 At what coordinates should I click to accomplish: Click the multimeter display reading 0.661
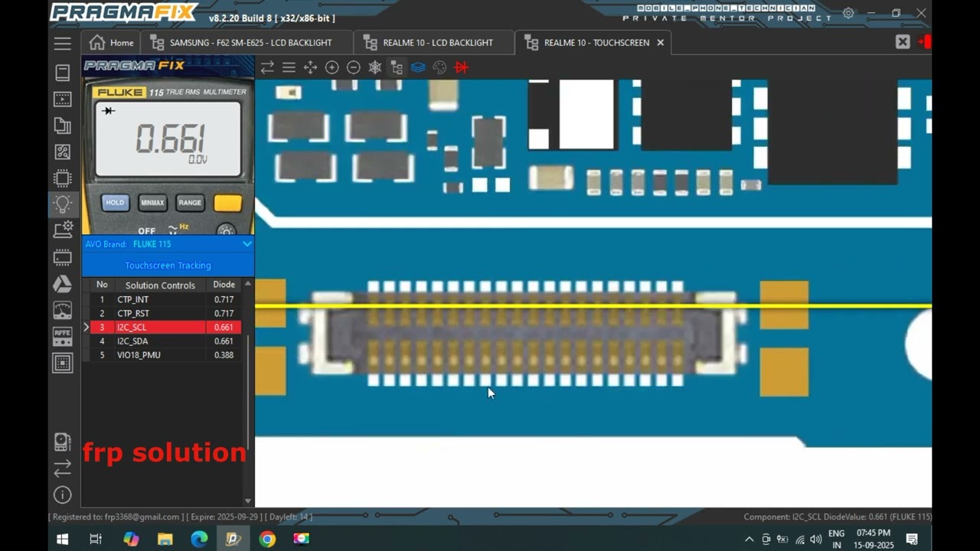pyautogui.click(x=168, y=139)
